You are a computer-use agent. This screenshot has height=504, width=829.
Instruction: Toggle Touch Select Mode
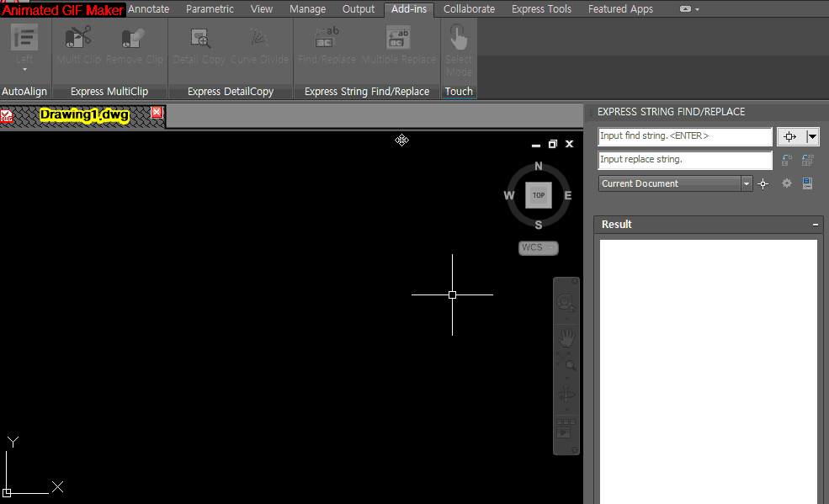459,50
